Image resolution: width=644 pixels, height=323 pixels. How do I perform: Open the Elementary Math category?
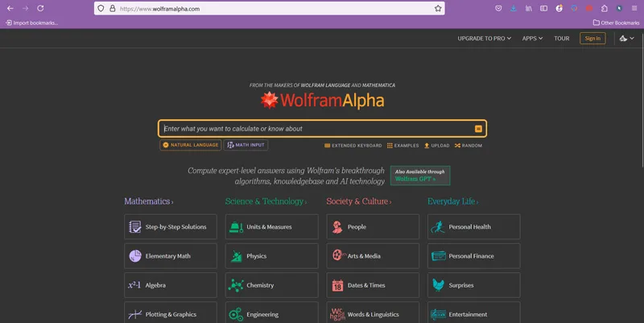coord(171,256)
